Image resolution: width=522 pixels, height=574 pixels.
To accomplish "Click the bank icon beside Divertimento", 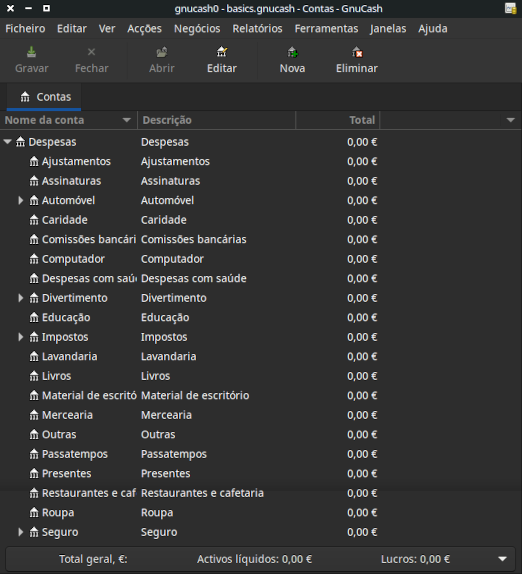I will click(34, 298).
